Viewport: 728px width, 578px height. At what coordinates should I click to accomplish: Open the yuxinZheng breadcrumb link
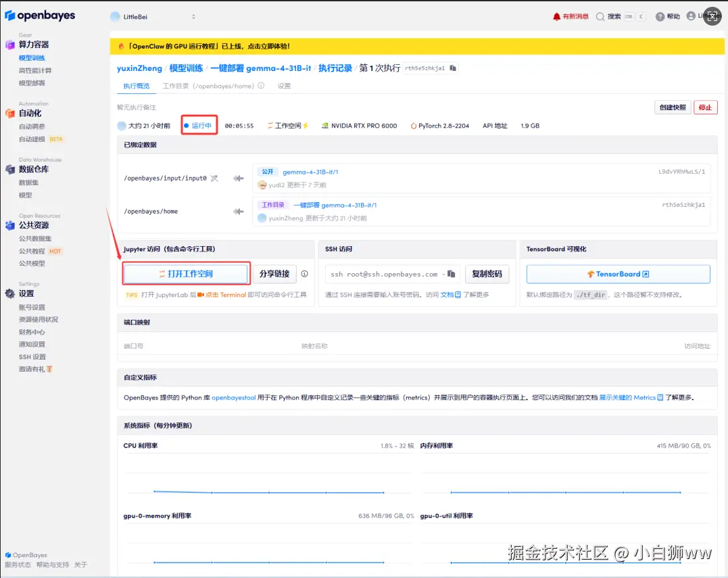click(x=139, y=68)
